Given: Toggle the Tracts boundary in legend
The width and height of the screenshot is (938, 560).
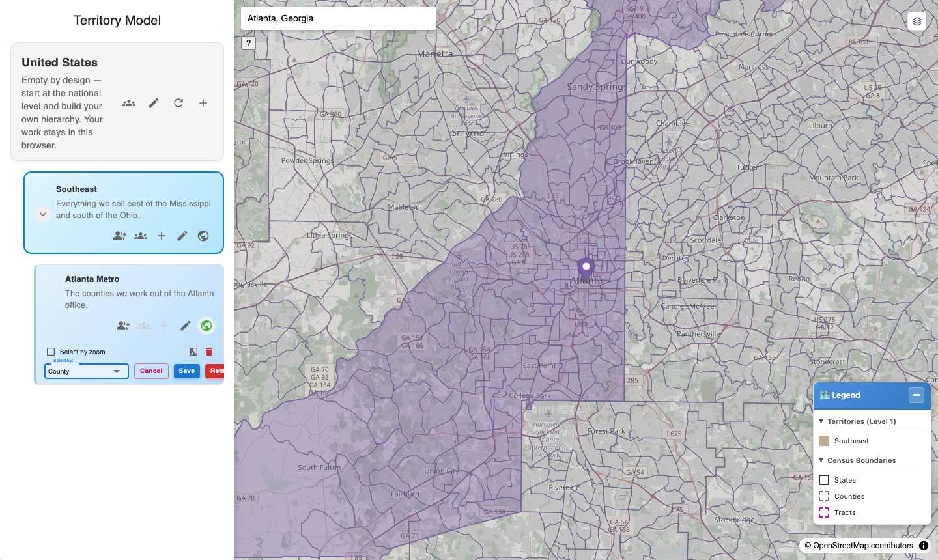Looking at the screenshot, I should coord(824,512).
